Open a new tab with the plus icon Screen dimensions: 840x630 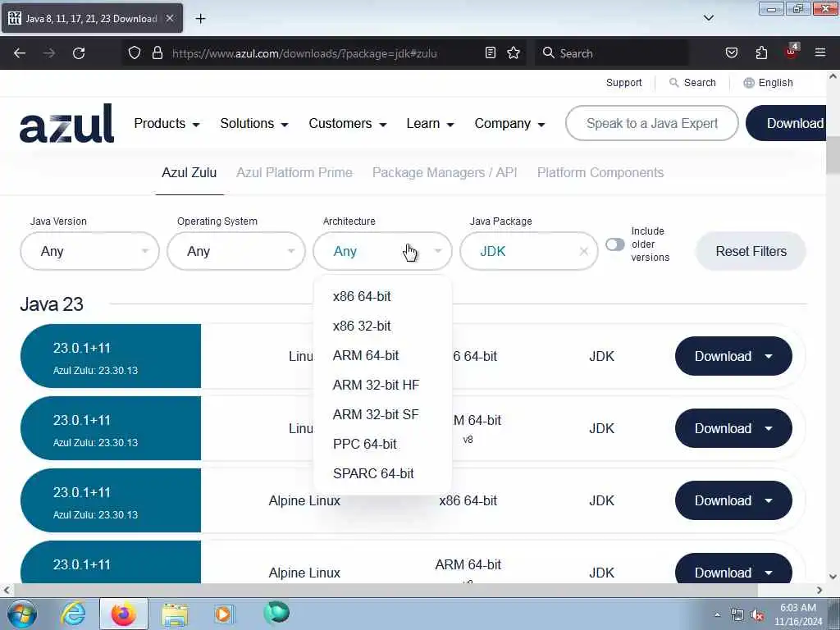(x=200, y=19)
